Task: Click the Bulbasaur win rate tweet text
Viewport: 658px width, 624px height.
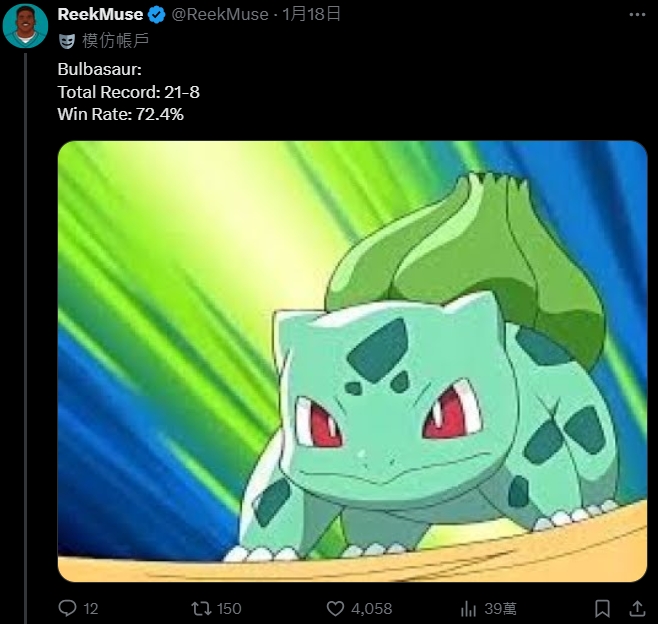Action: (128, 92)
